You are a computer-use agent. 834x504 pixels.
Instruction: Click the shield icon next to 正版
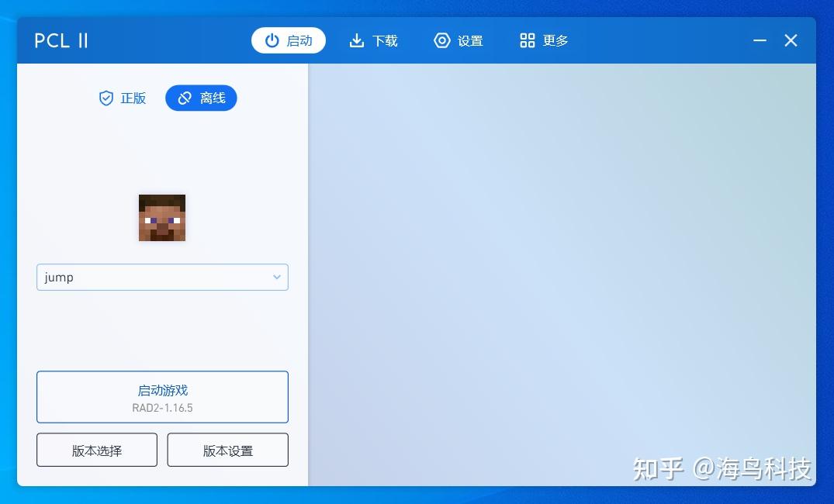106,98
